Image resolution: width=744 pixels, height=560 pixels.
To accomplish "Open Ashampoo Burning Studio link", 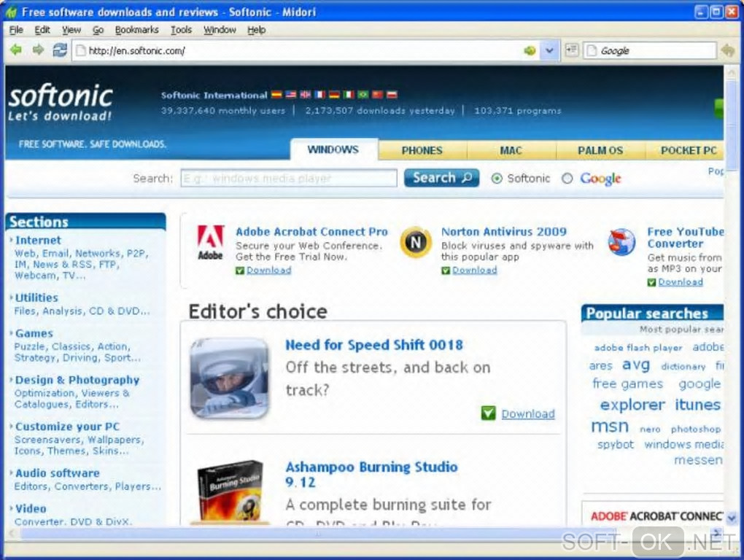I will [x=371, y=474].
